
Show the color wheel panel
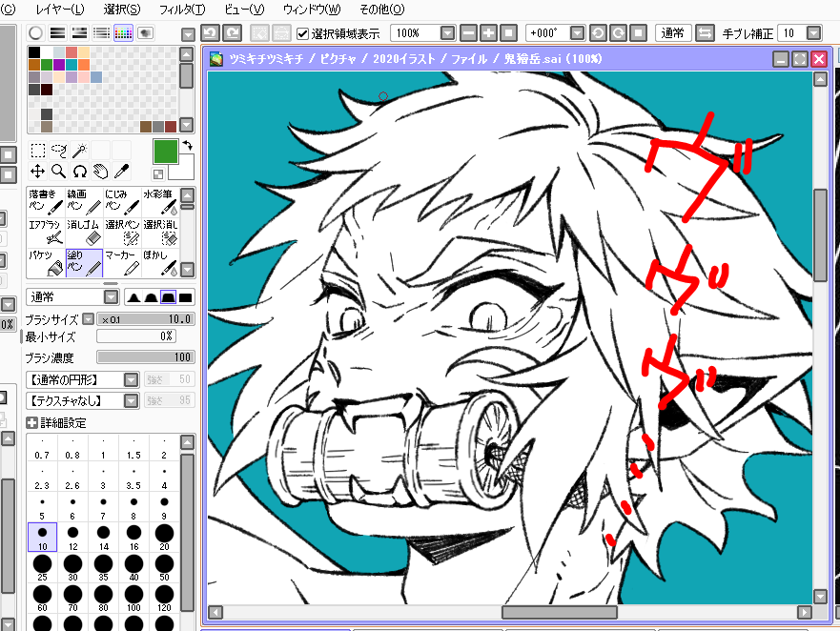coord(35,33)
